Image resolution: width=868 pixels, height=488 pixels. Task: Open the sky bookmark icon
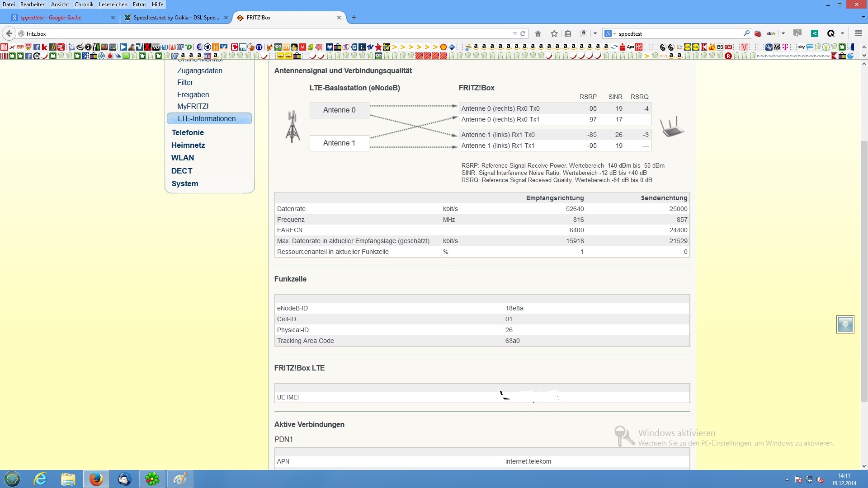(x=802, y=47)
